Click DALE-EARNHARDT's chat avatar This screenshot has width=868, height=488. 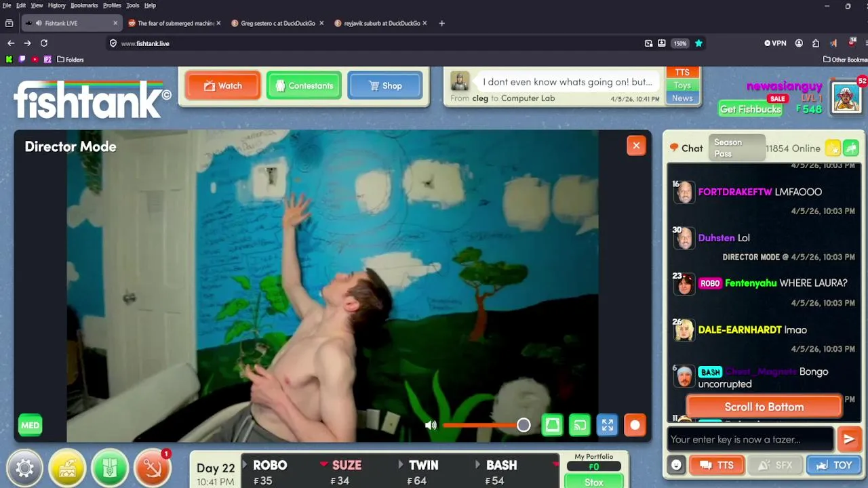pos(684,330)
